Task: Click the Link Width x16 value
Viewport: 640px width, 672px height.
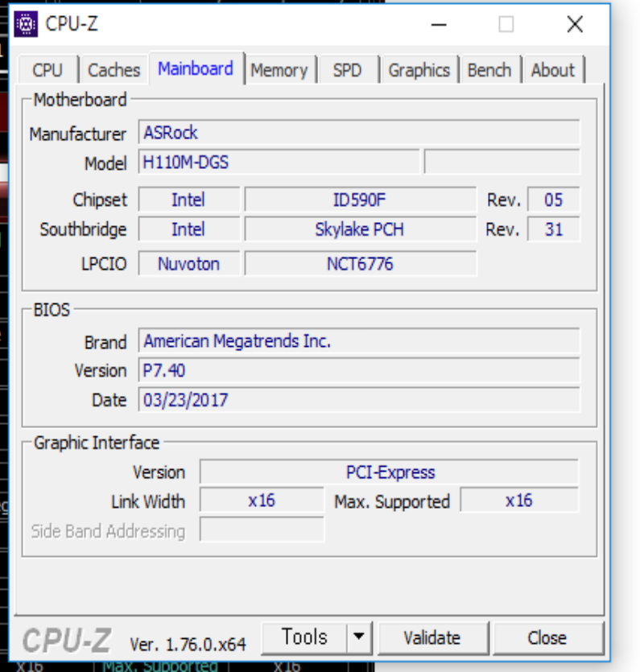Action: coord(262,500)
